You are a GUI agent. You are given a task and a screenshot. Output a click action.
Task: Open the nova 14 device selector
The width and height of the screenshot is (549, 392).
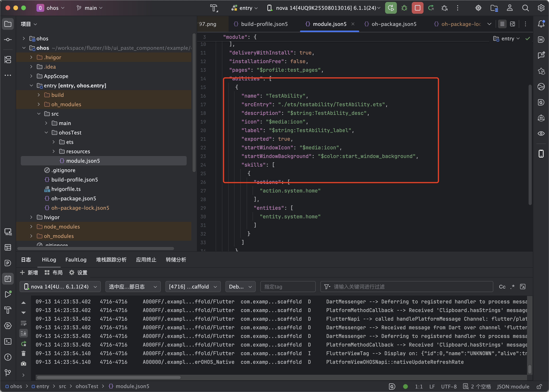324,8
